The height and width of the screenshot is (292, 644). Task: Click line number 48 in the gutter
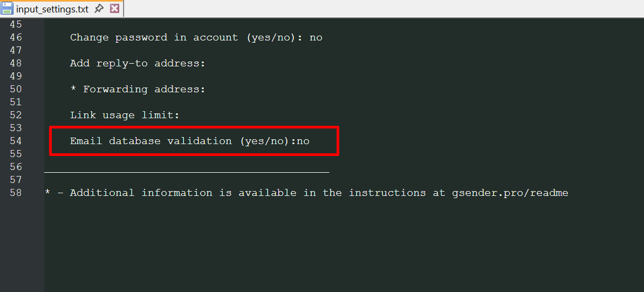[16, 63]
